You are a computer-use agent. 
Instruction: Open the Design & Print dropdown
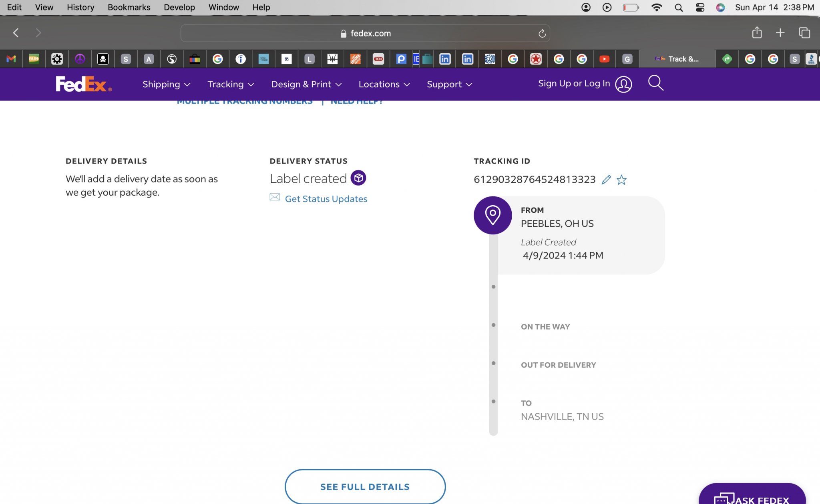(x=306, y=84)
